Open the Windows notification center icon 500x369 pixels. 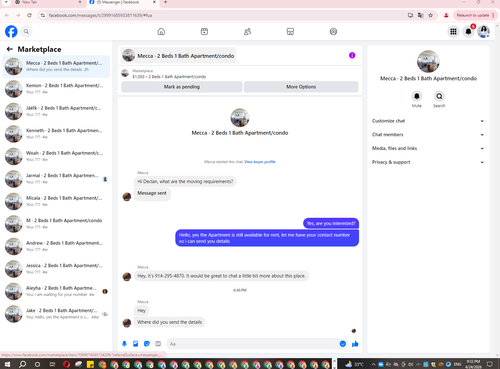click(x=490, y=364)
